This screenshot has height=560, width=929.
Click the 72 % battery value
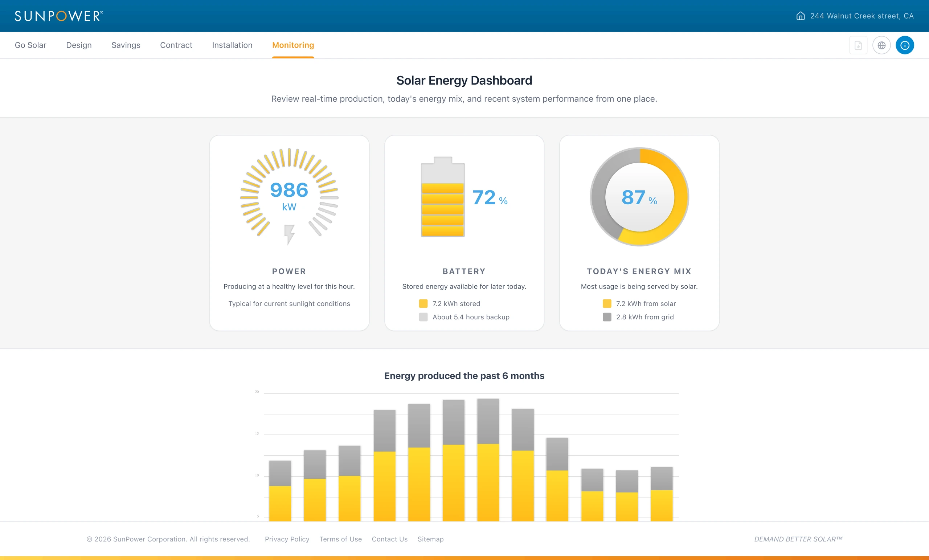click(x=490, y=197)
